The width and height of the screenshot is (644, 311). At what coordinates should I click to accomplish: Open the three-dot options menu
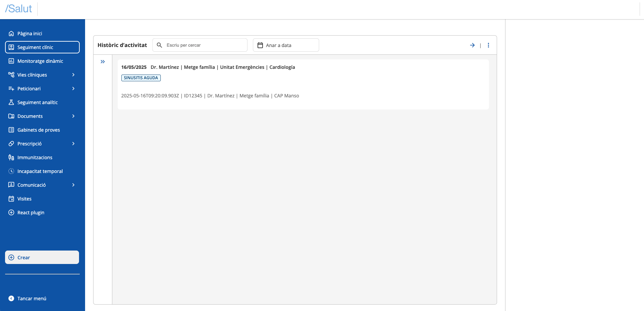pyautogui.click(x=488, y=45)
